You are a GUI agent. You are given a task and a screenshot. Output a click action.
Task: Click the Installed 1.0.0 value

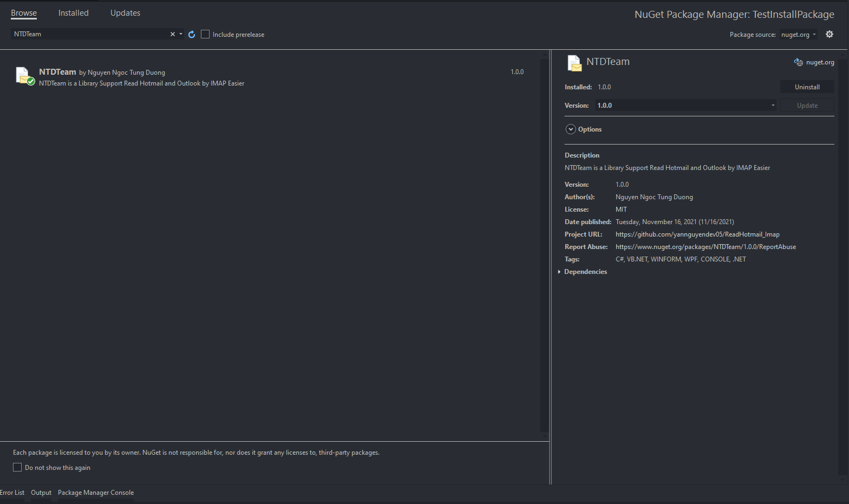(x=604, y=87)
